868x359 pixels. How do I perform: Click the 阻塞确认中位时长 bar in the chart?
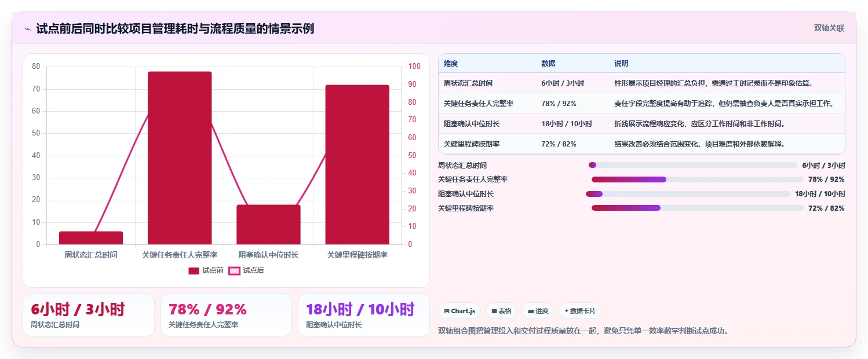pos(268,225)
